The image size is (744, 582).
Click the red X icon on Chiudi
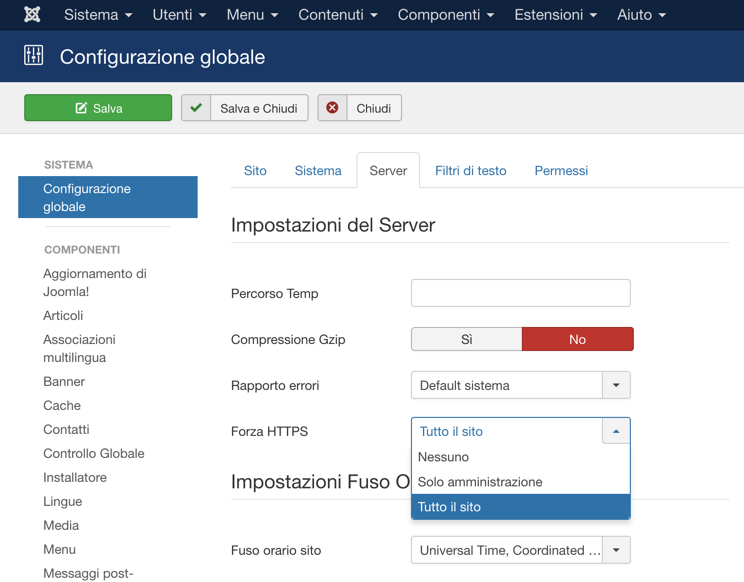click(x=332, y=108)
